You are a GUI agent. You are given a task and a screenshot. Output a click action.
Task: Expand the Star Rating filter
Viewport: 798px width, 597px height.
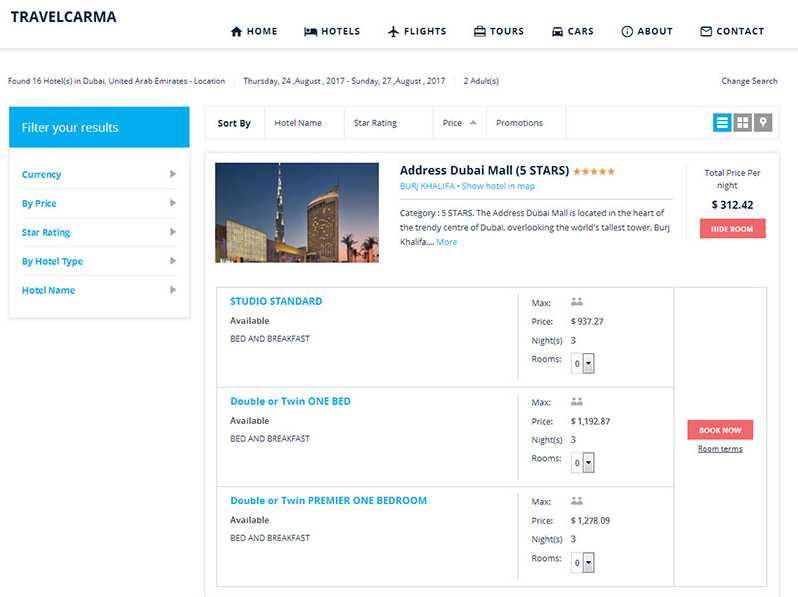click(99, 232)
